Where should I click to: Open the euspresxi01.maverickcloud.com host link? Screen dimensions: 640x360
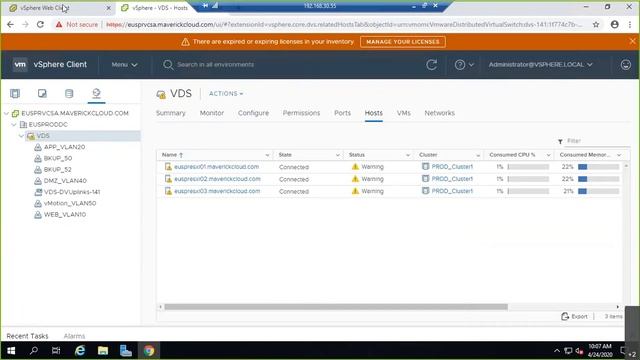(x=216, y=167)
